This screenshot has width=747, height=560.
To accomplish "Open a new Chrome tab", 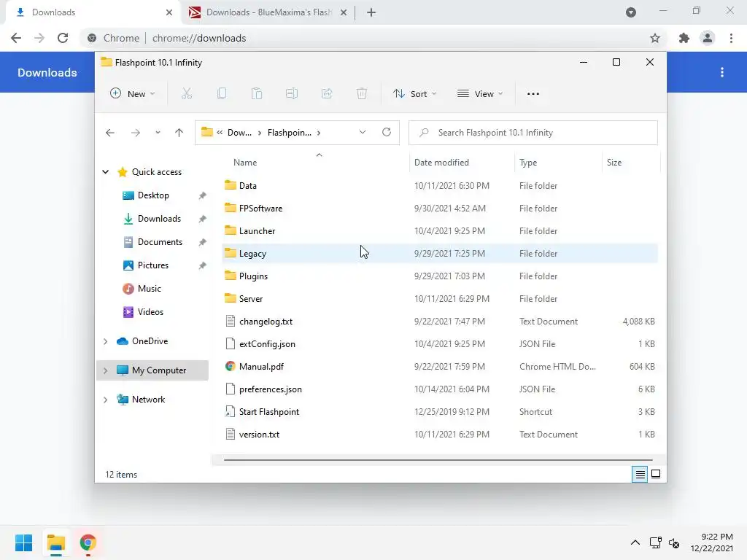I will [371, 12].
